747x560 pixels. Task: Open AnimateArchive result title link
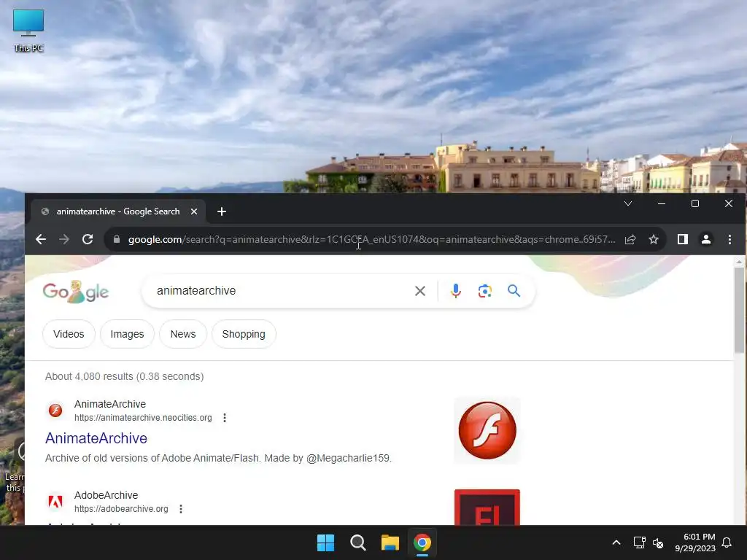point(96,438)
